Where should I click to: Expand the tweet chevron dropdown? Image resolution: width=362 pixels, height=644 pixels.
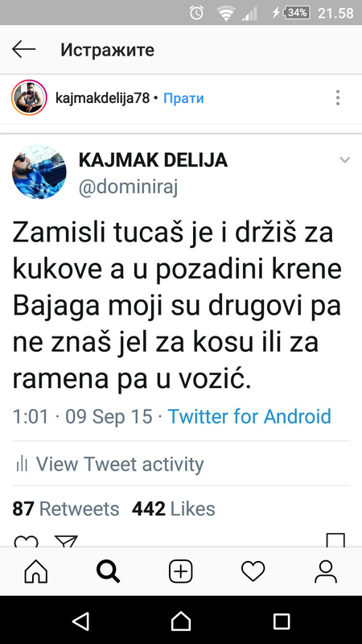click(345, 159)
